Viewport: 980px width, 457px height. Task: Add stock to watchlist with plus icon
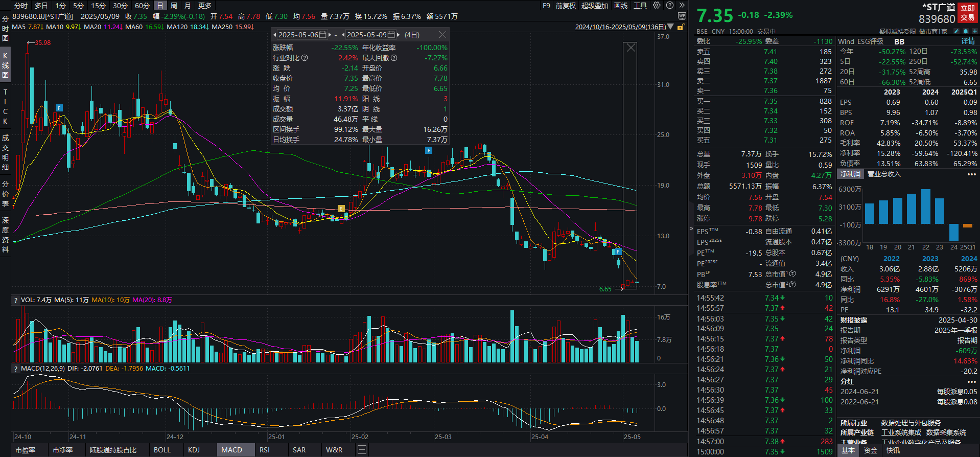coord(974,31)
